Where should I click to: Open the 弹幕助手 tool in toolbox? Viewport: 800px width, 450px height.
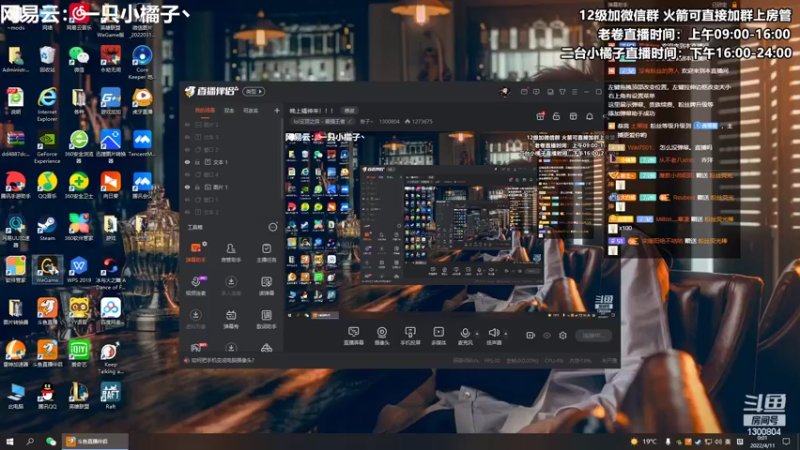click(x=195, y=252)
